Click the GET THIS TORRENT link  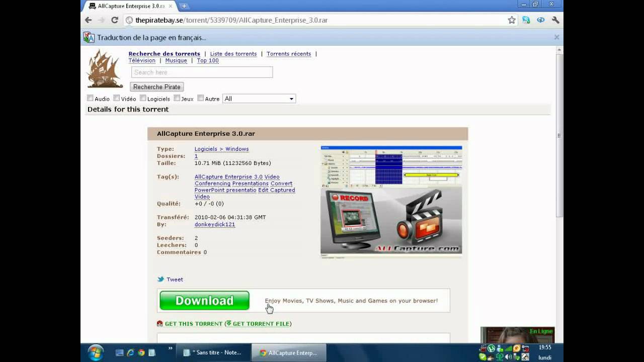(x=194, y=324)
